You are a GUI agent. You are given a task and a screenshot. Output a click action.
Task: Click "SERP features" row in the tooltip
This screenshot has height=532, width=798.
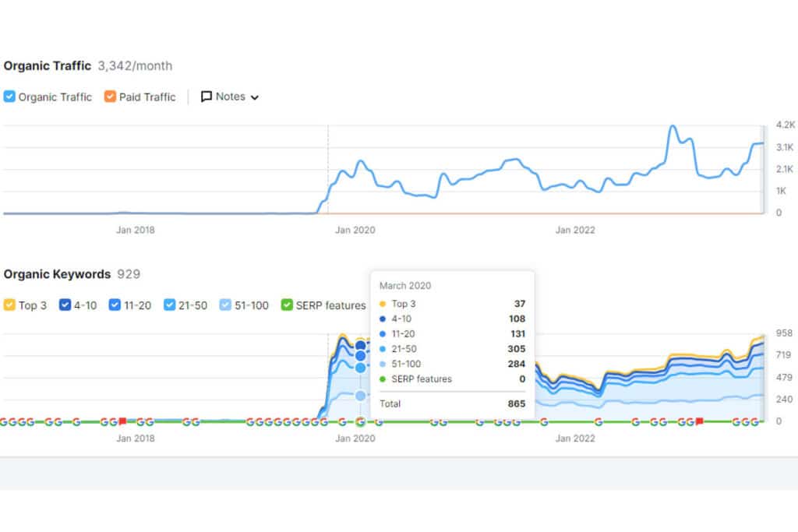click(x=453, y=379)
